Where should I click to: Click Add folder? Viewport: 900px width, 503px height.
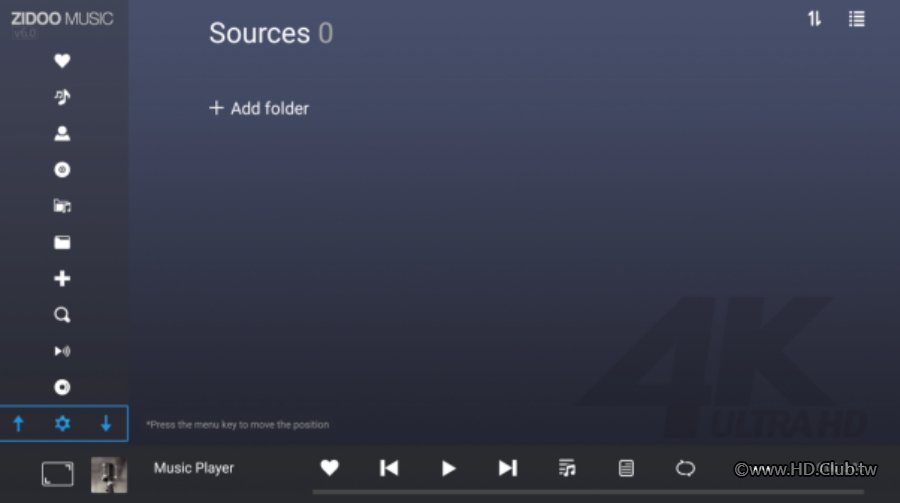click(259, 108)
